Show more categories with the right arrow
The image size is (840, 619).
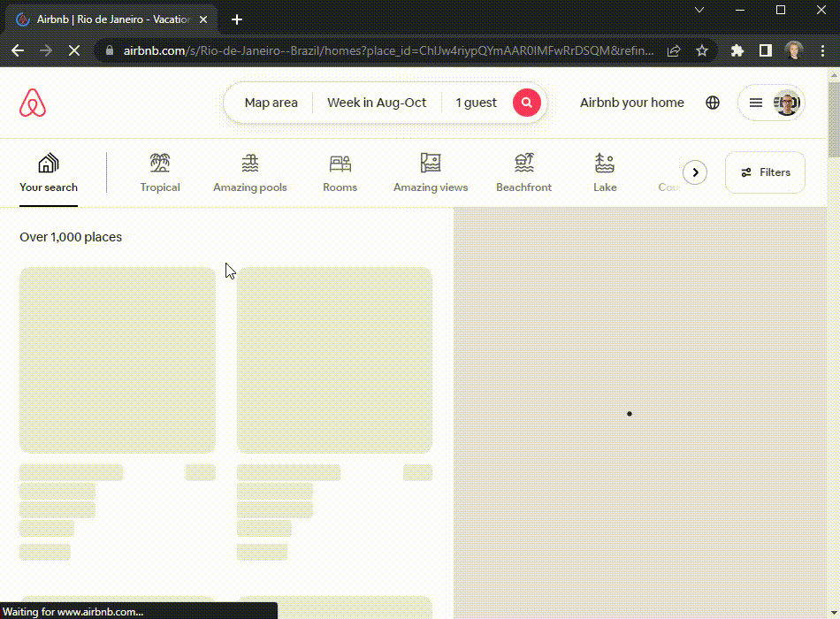coord(695,172)
